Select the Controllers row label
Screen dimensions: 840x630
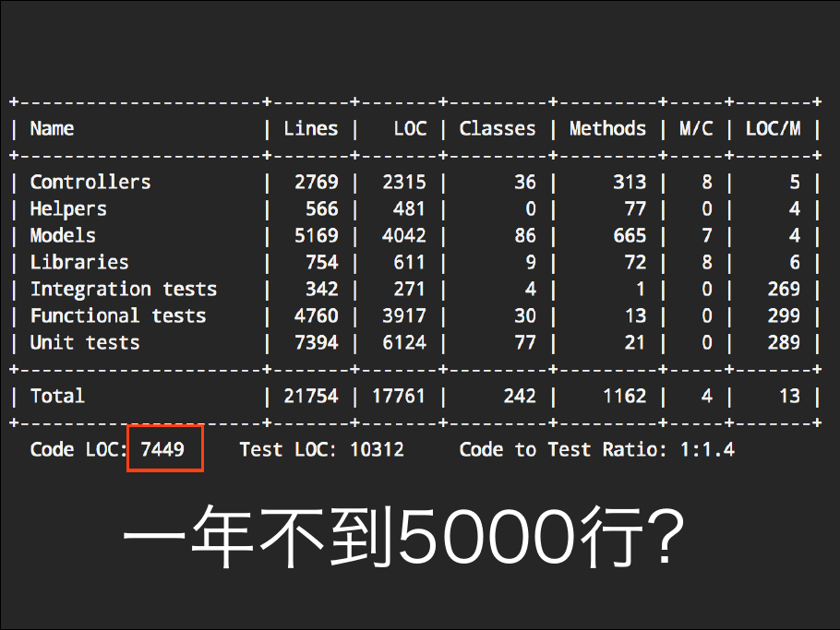pos(90,183)
